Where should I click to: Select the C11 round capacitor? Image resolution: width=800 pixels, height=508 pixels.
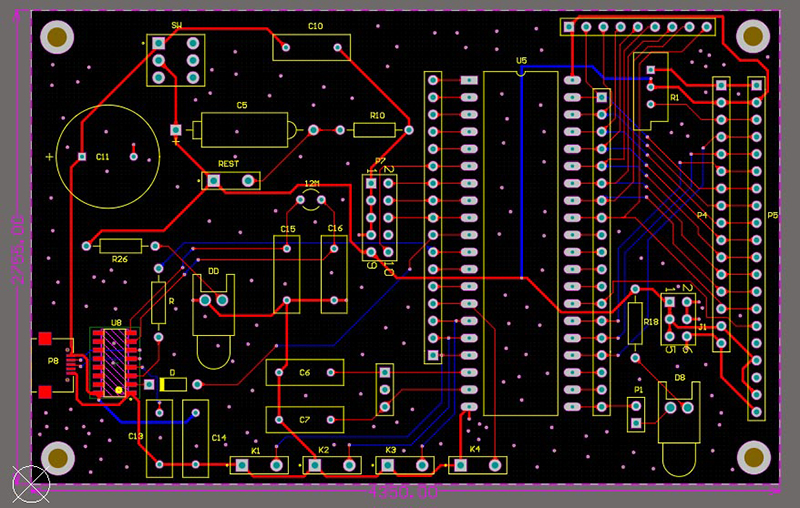point(106,156)
